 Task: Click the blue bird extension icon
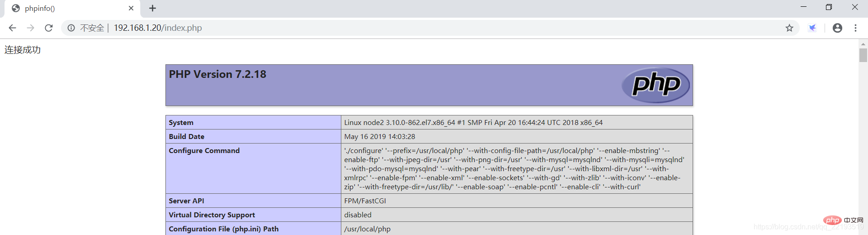click(812, 28)
